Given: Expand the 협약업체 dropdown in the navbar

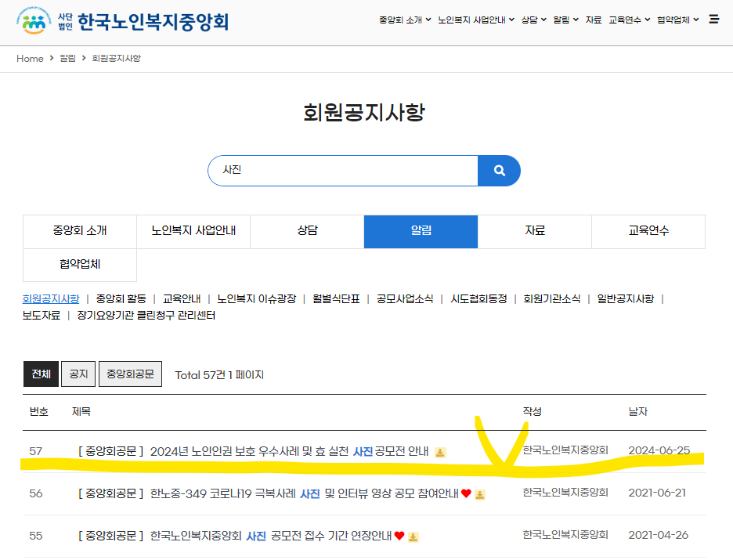Looking at the screenshot, I should [675, 20].
